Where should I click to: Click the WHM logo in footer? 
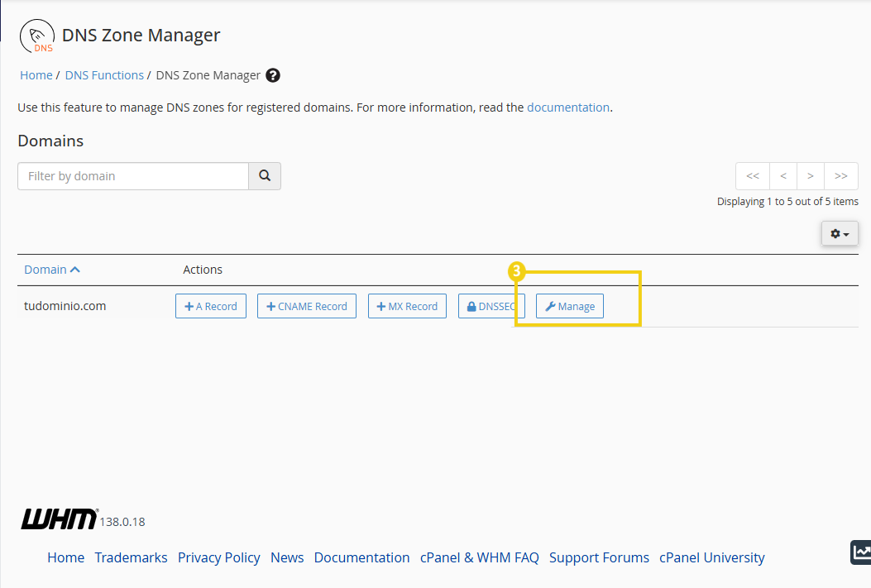60,519
